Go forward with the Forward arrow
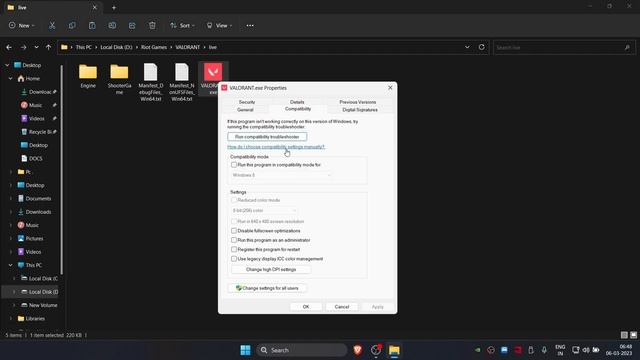 pos(23,47)
